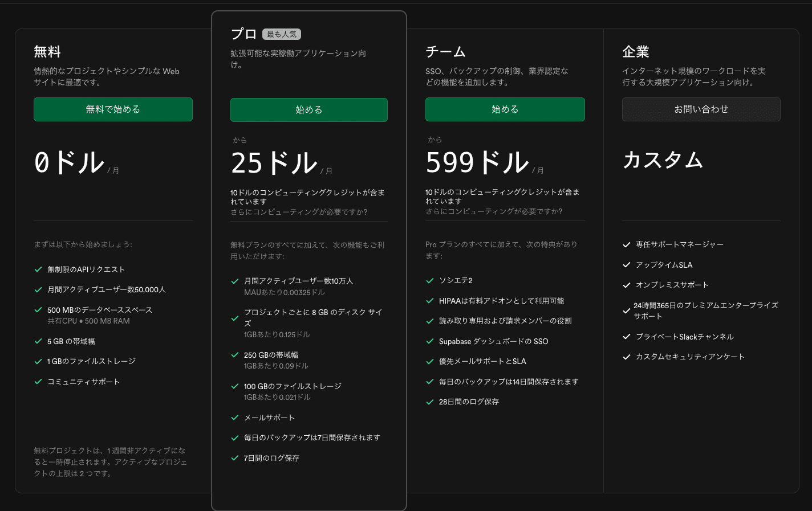This screenshot has height=511, width=812.
Task: Click checkmark beside 無制限のAPIリクエスト
Action: [38, 269]
